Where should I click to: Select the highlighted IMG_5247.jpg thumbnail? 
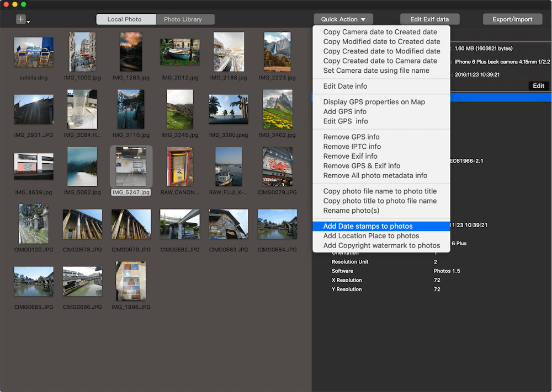tap(131, 167)
